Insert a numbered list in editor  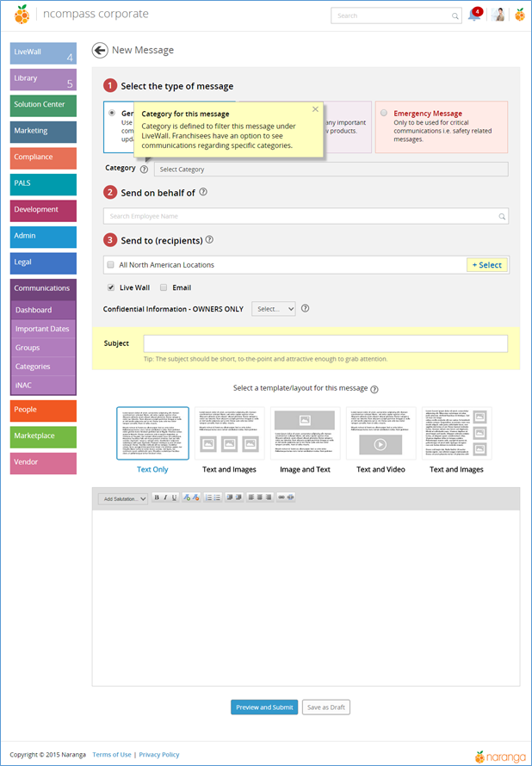[x=209, y=497]
